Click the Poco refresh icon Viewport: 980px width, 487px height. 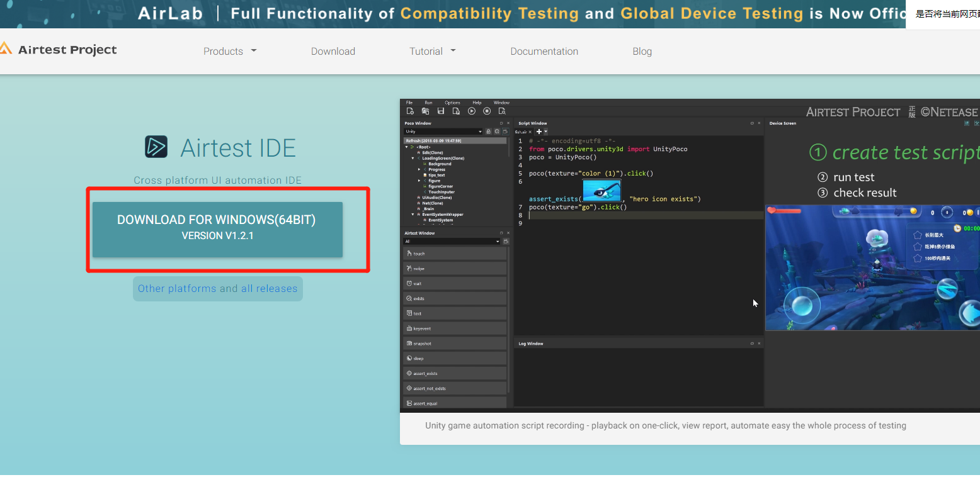point(497,132)
